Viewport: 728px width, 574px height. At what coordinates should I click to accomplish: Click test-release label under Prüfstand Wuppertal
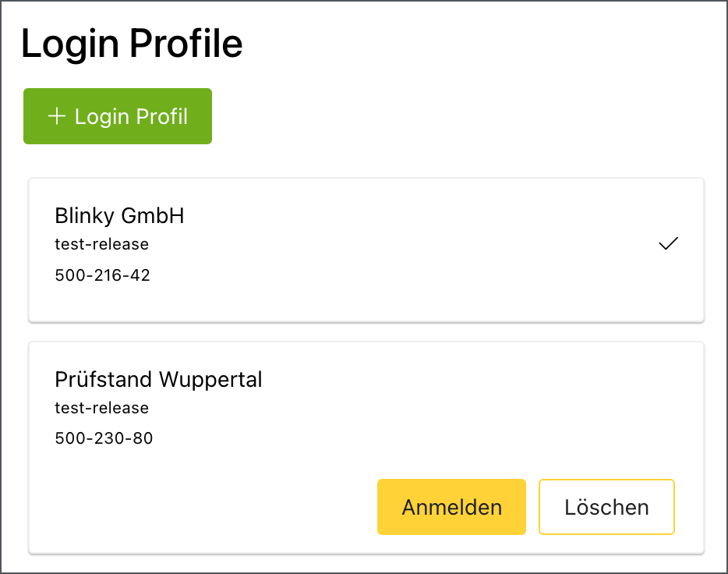(101, 408)
